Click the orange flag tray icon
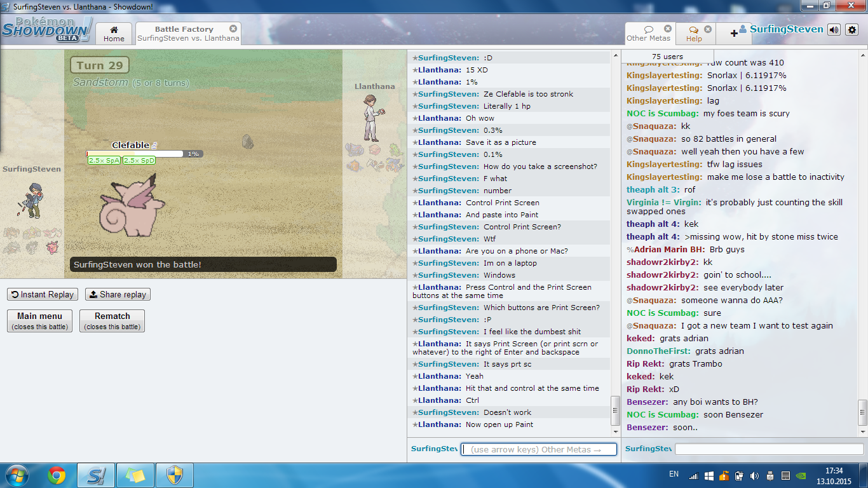Image resolution: width=868 pixels, height=488 pixels. pyautogui.click(x=724, y=475)
